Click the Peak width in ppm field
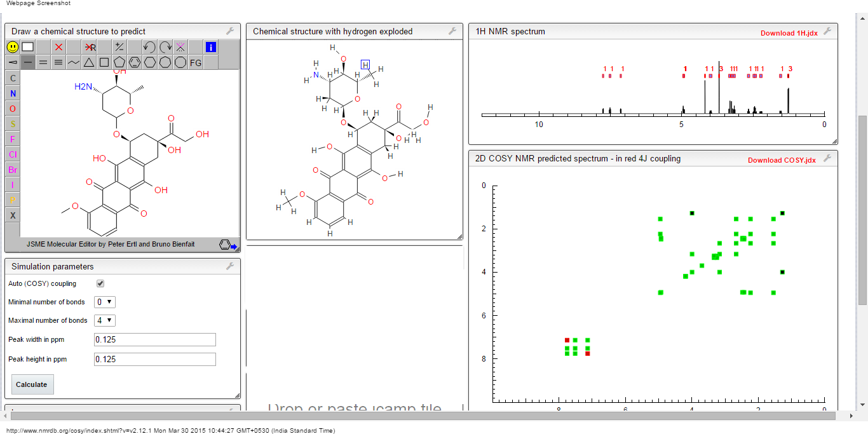The width and height of the screenshot is (868, 434). click(x=155, y=340)
